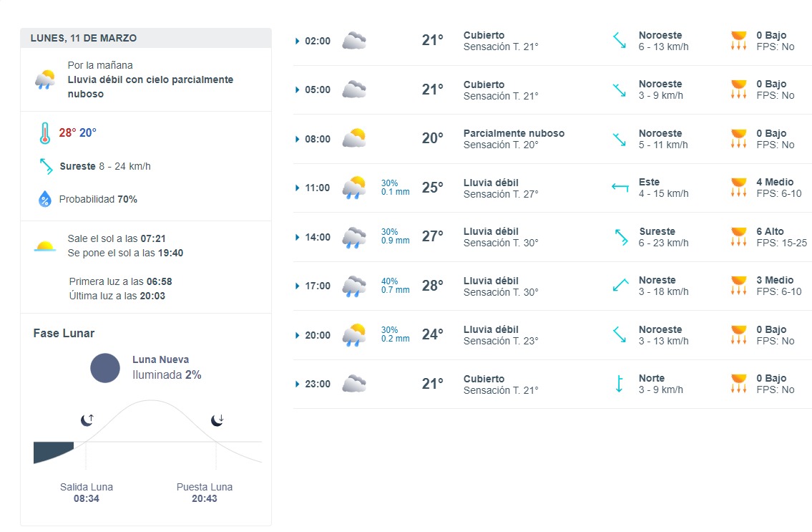This screenshot has width=812, height=532.
Task: Click the morning summary weather icon
Action: 45,79
